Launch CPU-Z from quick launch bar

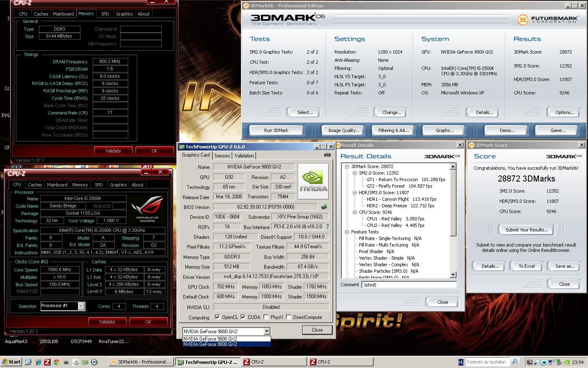pos(47,362)
